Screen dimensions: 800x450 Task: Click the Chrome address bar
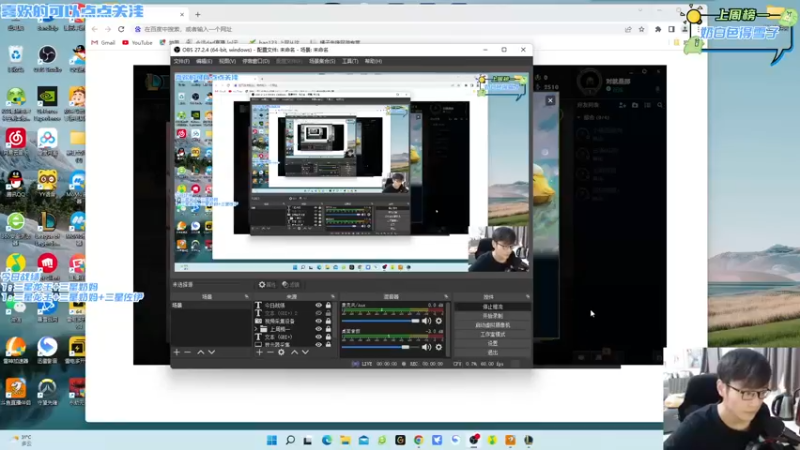378,29
